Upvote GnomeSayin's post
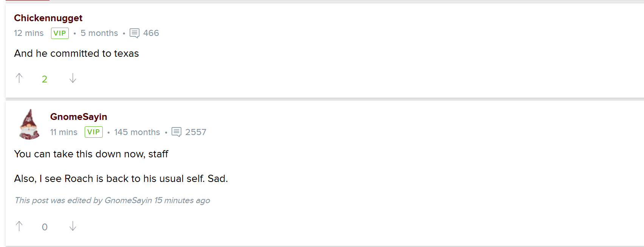Viewport: 644px width, 247px height. [19, 226]
